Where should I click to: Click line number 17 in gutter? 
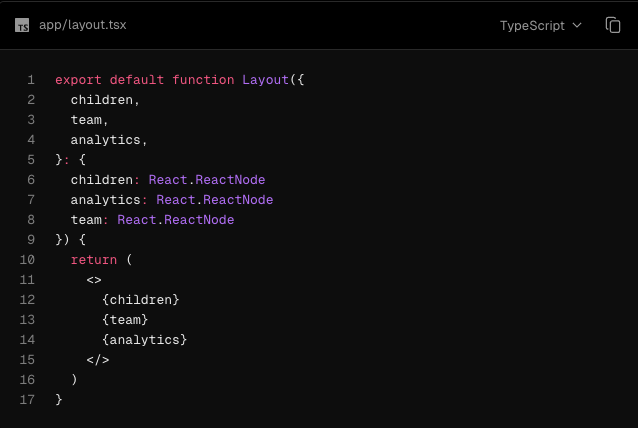click(27, 400)
